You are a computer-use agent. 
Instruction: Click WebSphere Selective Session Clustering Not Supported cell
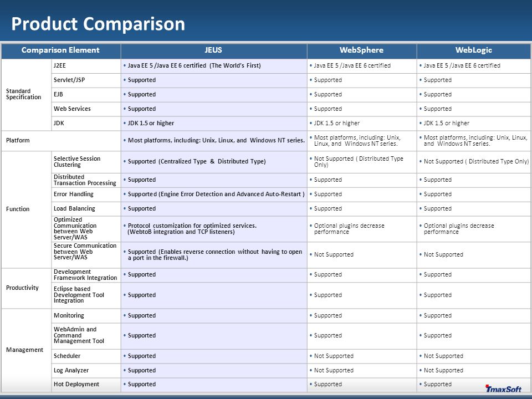(x=362, y=162)
